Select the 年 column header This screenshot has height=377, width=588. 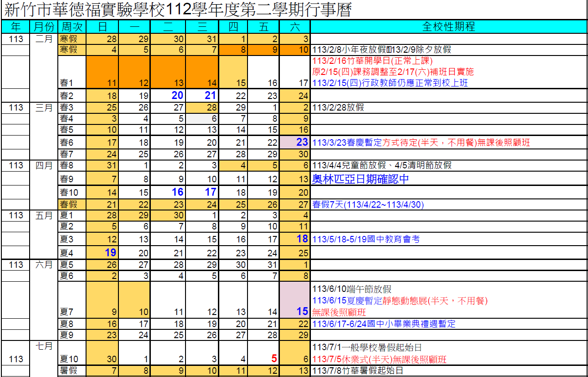[16, 27]
